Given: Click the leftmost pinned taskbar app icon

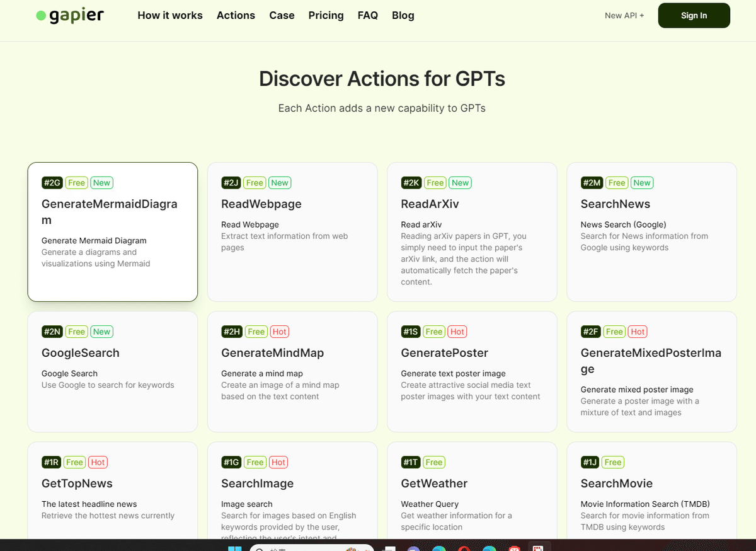Looking at the screenshot, I should pyautogui.click(x=236, y=548).
